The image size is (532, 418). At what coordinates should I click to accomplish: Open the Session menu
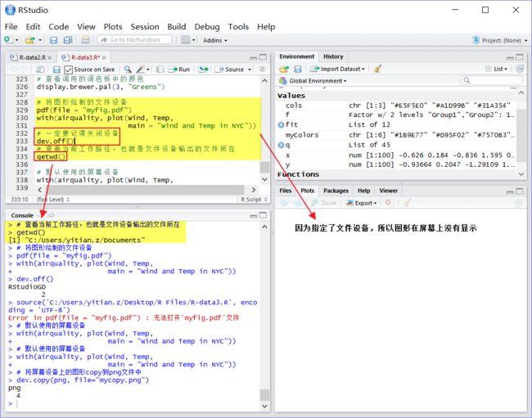pyautogui.click(x=145, y=26)
